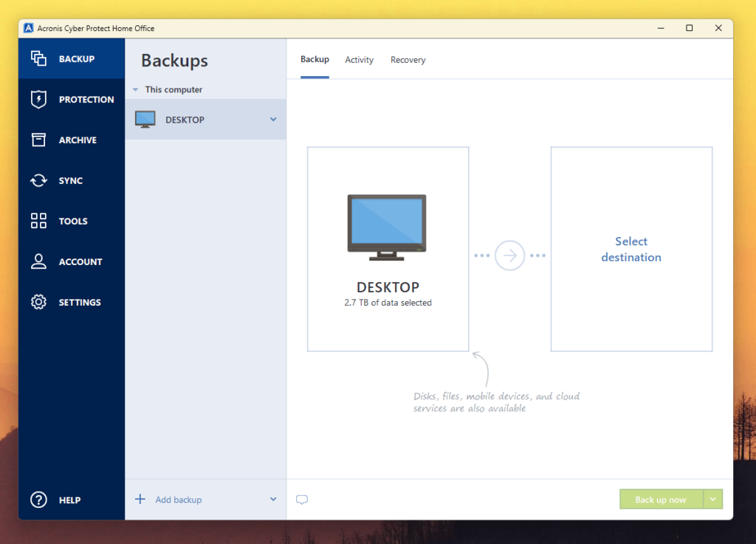
Task: Click the plus Add backup button
Action: click(x=169, y=500)
